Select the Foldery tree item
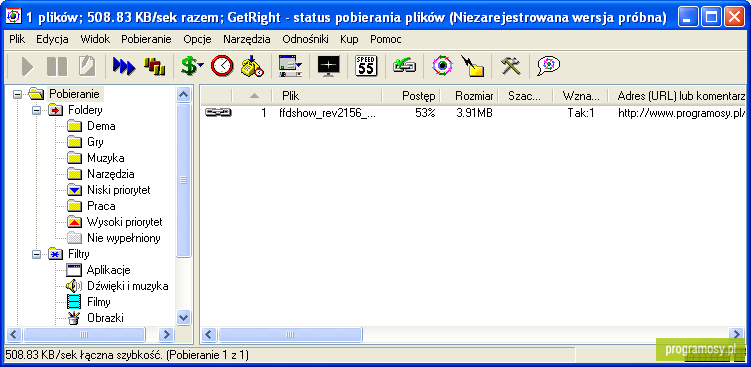Viewport: 751px width, 367px height. point(85,110)
